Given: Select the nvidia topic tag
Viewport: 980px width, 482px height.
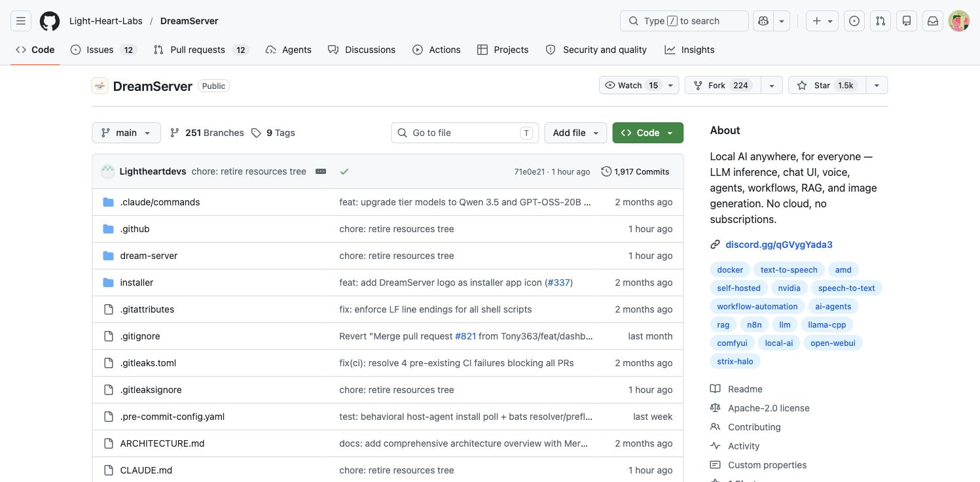Looking at the screenshot, I should coord(789,288).
